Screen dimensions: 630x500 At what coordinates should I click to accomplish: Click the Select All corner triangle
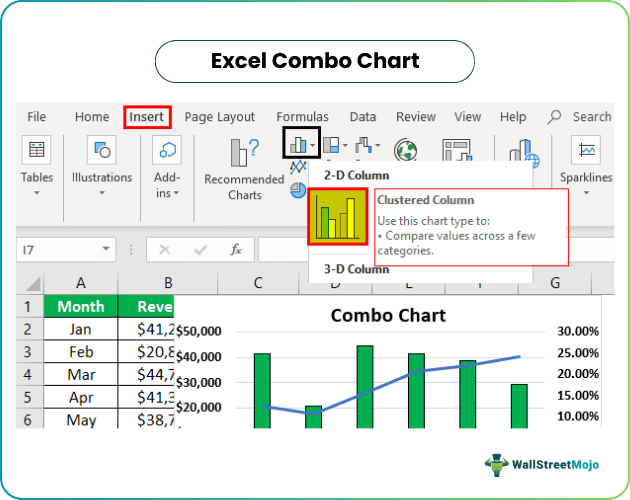point(33,283)
